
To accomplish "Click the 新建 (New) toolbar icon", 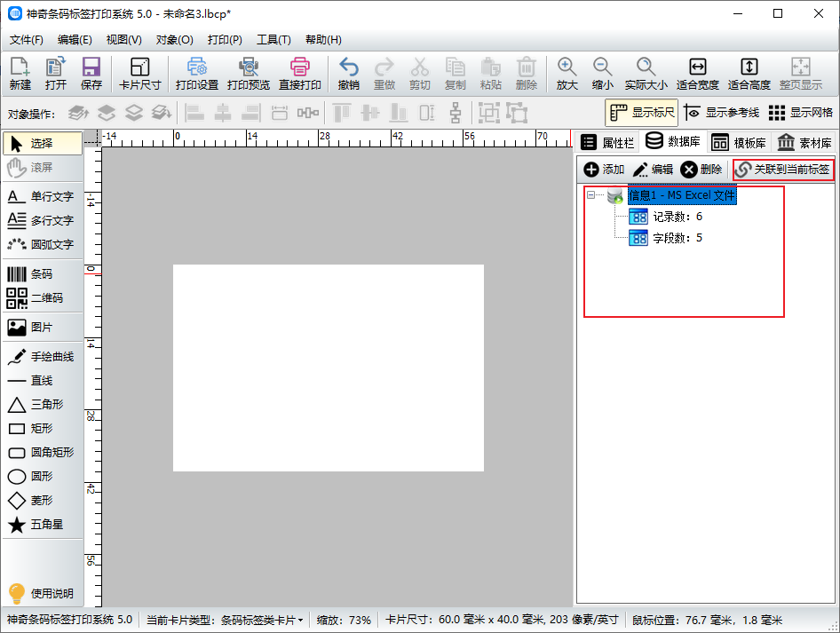I will pyautogui.click(x=20, y=74).
